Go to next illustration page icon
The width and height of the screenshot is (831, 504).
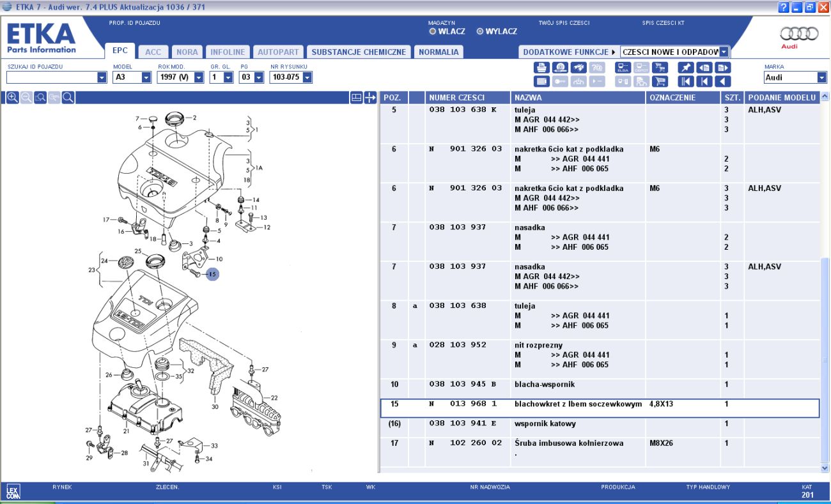point(723,68)
